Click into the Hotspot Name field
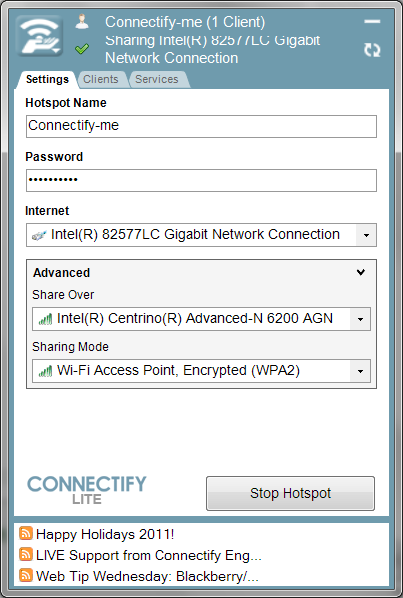 [201, 126]
